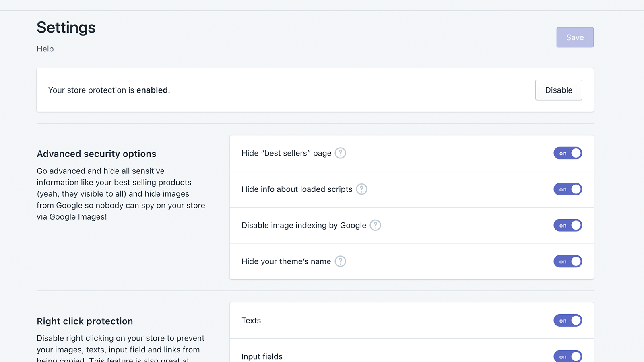Viewport: 644px width, 362px height.
Task: Click the Advanced security description paragraph
Action: pos(121,194)
